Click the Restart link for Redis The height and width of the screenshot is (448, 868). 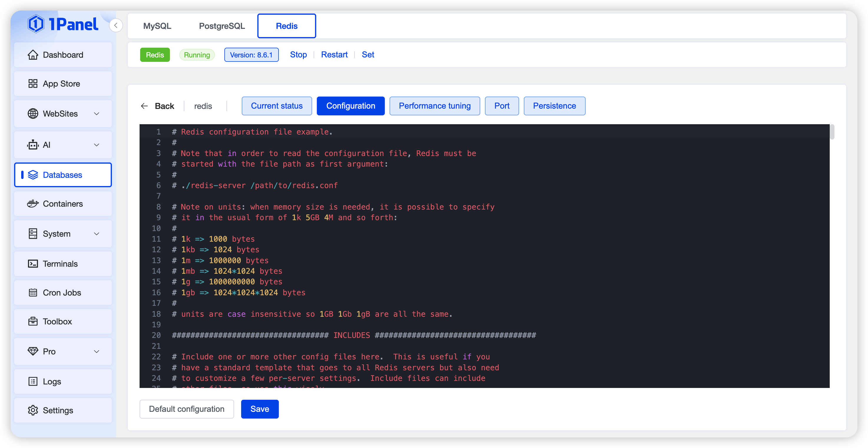tap(334, 54)
